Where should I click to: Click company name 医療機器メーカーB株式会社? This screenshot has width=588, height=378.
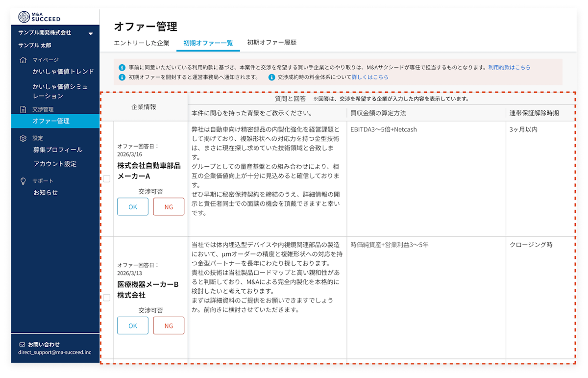point(147,289)
